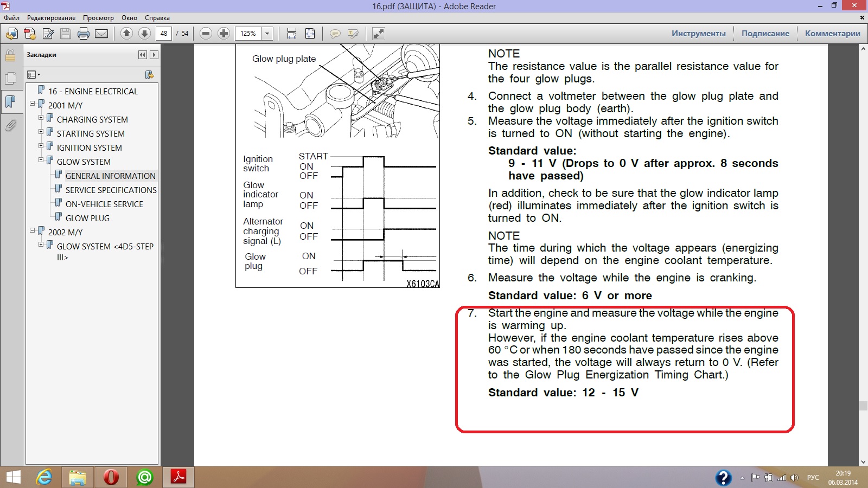Click the page number field showing 48
The image size is (868, 488).
tap(164, 34)
